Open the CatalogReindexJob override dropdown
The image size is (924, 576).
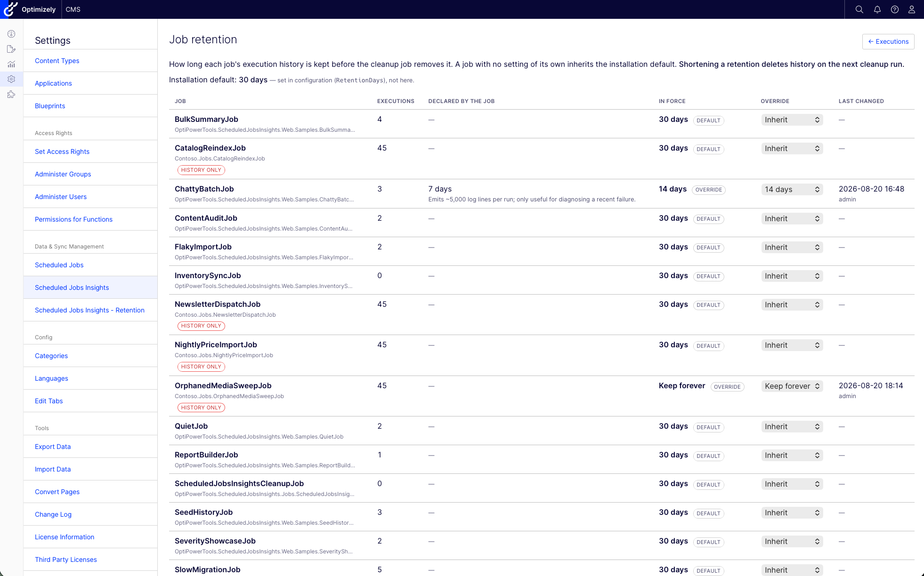coord(792,149)
